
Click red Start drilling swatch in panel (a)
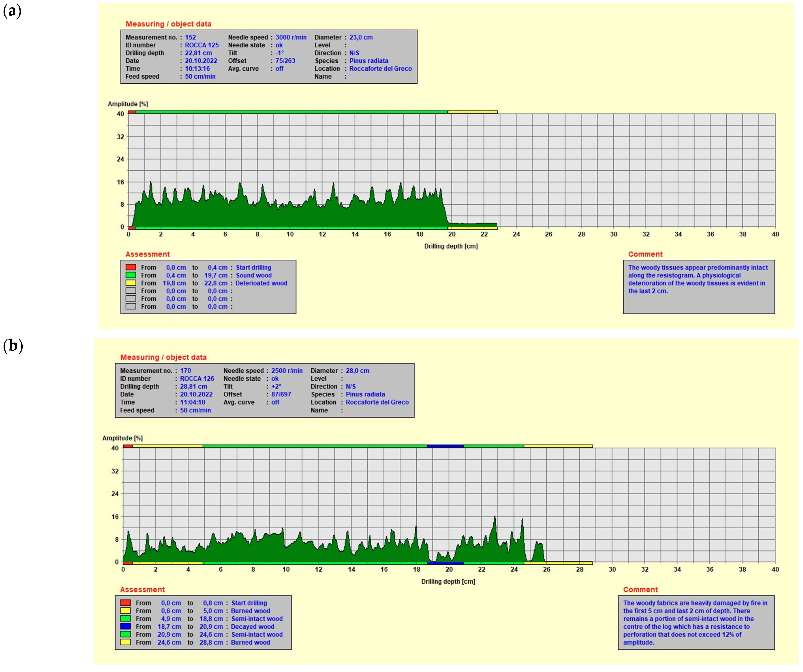tap(131, 267)
